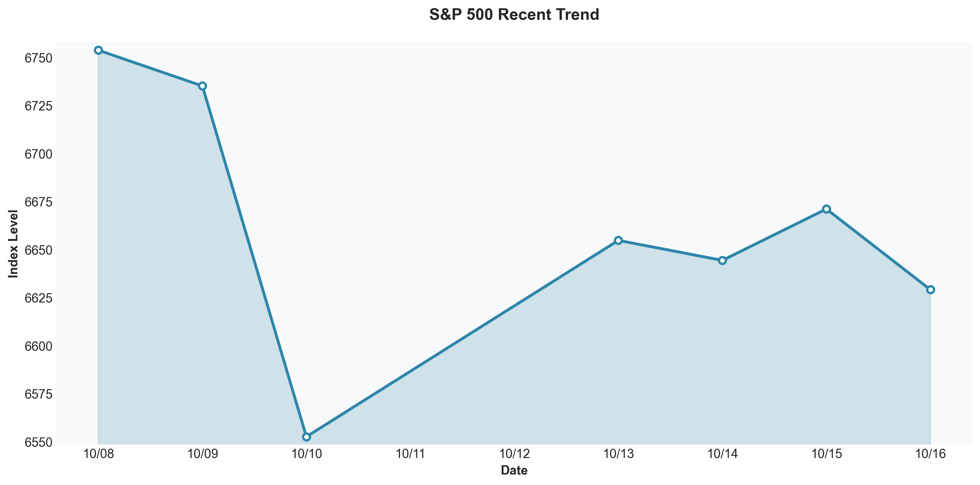
Task: Click the 10/08 x-axis tick label
Action: click(x=99, y=454)
